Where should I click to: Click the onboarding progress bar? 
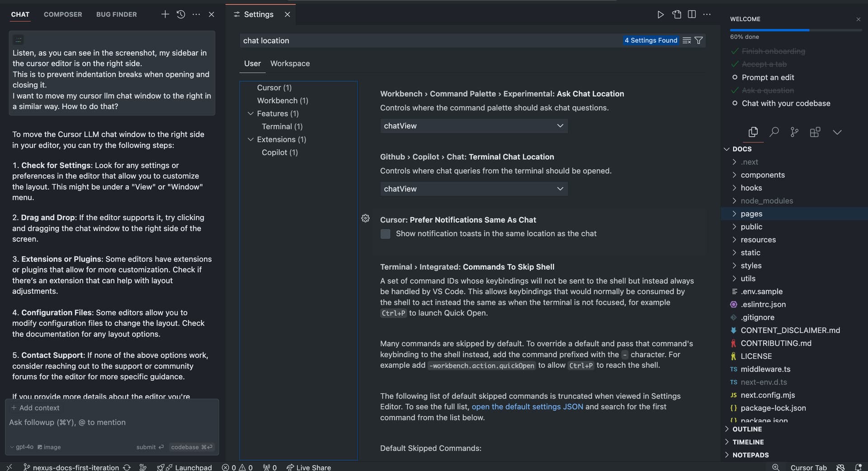796,30
